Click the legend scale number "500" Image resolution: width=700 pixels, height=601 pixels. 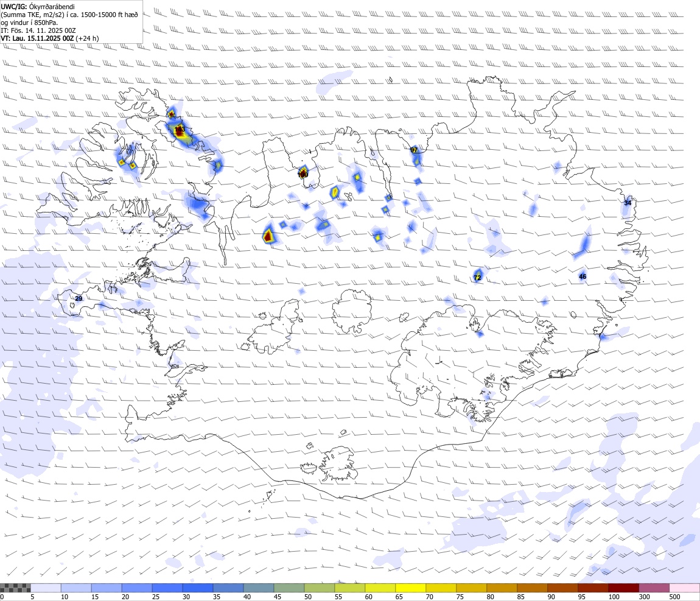pyautogui.click(x=674, y=597)
